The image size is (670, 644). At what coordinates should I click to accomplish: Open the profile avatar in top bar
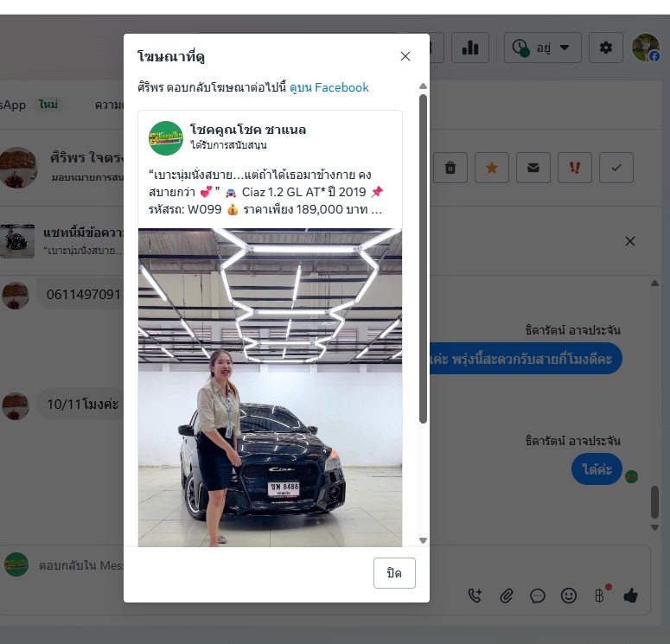(x=646, y=48)
